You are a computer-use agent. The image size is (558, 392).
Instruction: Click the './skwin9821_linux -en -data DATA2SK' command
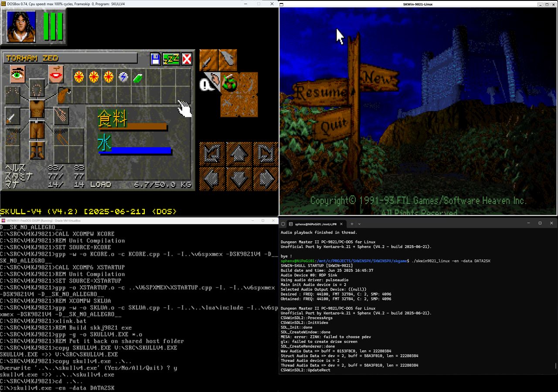(x=451, y=261)
